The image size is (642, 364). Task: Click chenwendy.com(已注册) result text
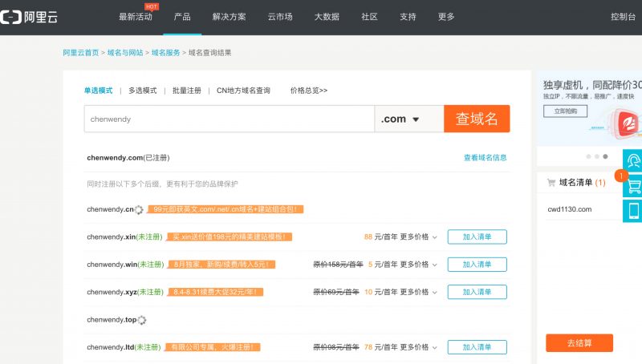[128, 158]
